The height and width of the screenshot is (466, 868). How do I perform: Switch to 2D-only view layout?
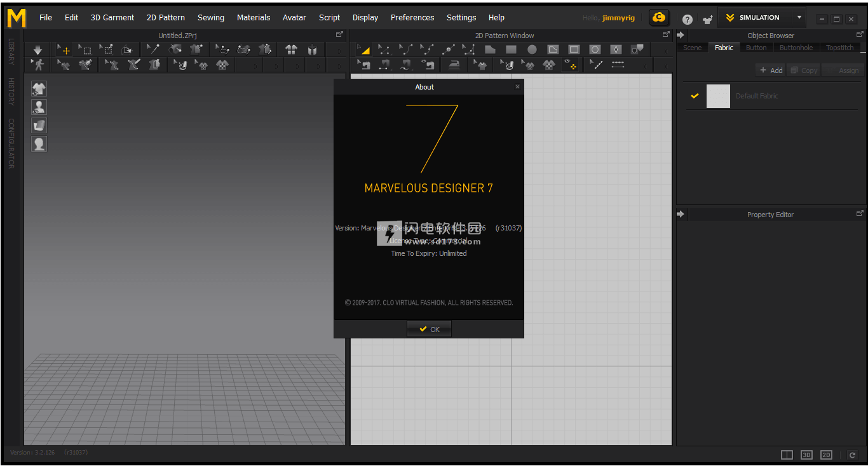pyautogui.click(x=826, y=455)
